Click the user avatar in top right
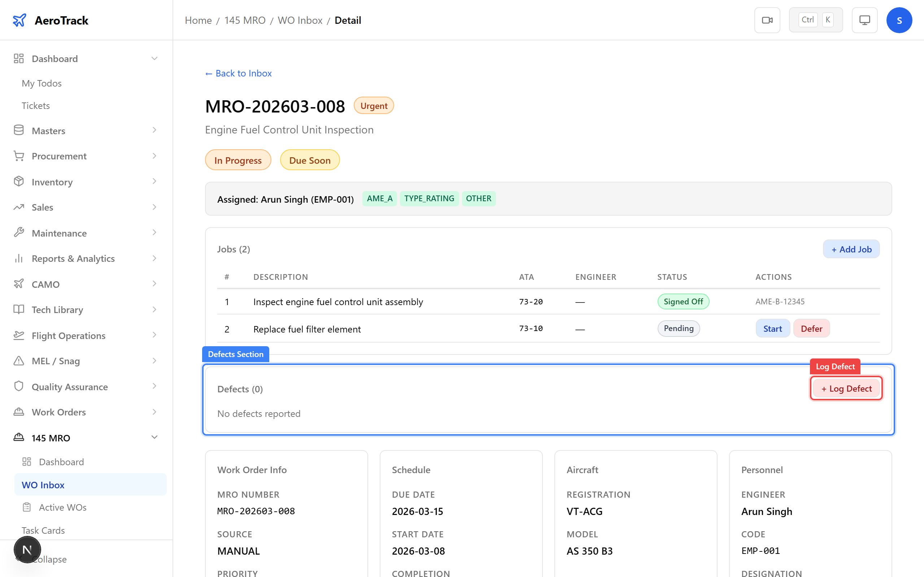924x577 pixels. point(899,20)
